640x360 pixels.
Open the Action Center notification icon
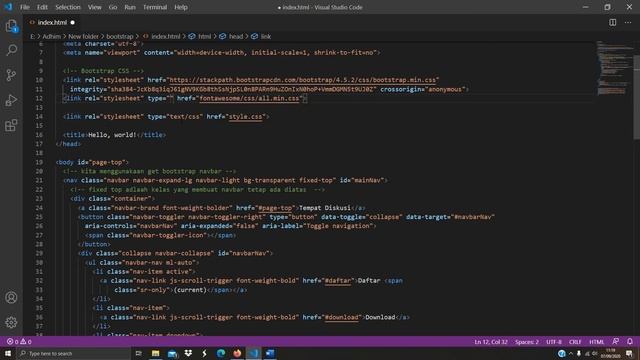pyautogui.click(x=629, y=353)
